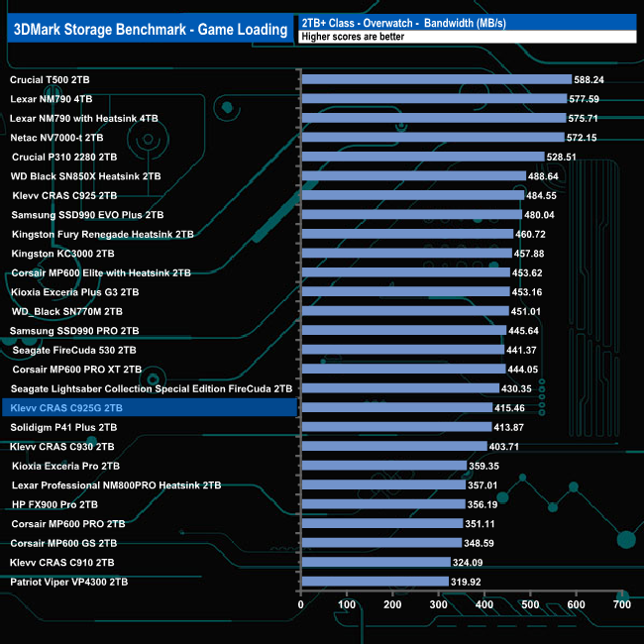Select the 'Kingston KC3000 2TB' label
This screenshot has height=644, width=644.
click(62, 254)
